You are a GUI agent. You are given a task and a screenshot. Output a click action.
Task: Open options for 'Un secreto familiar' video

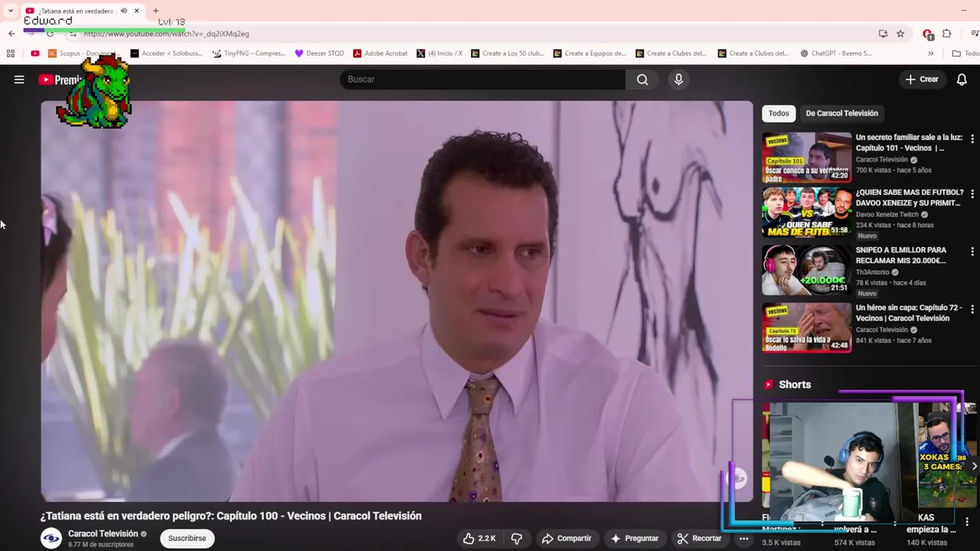(x=972, y=139)
